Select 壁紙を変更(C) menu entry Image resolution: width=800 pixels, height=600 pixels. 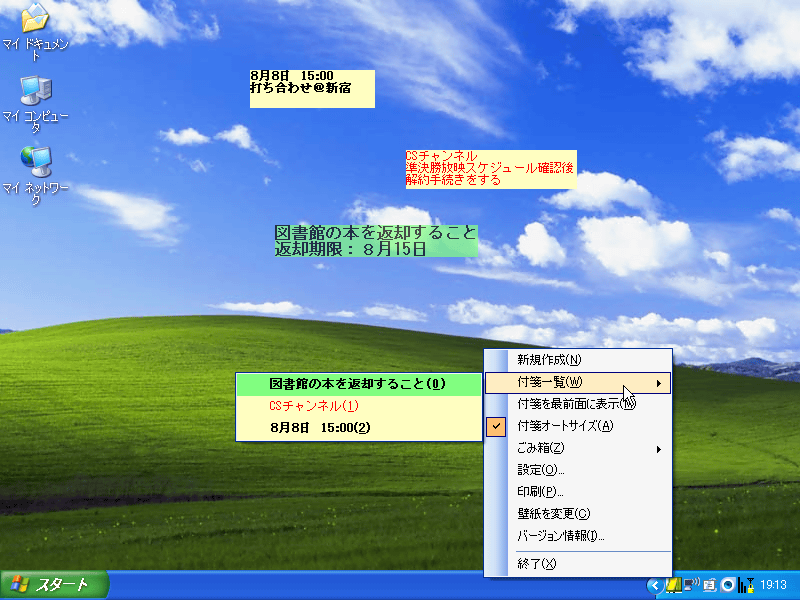point(578,514)
